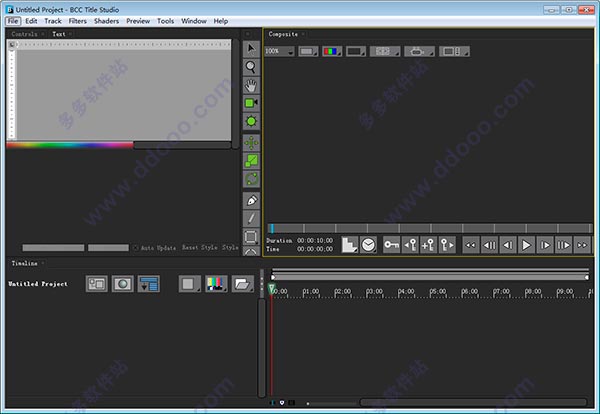Open the Help menu
This screenshot has height=414, width=600.
coord(220,21)
